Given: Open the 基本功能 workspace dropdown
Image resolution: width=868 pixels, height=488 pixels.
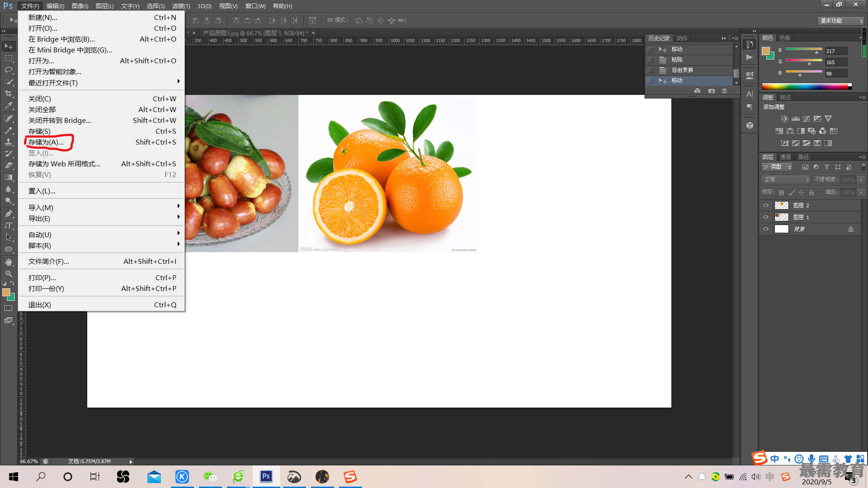Looking at the screenshot, I should (840, 21).
